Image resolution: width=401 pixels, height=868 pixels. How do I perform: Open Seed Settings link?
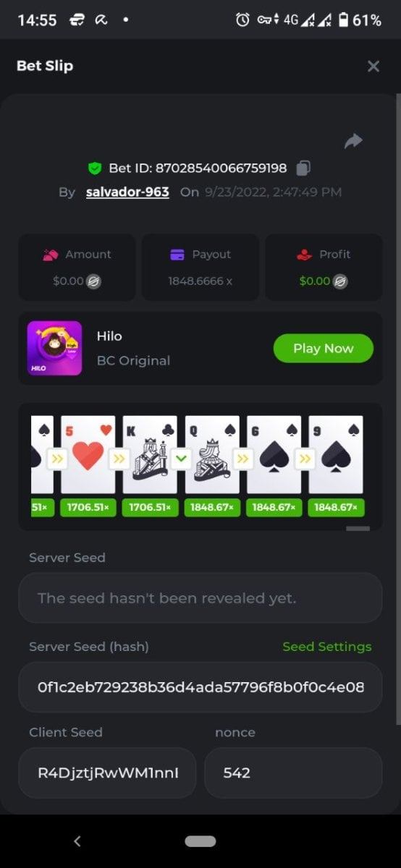click(327, 647)
